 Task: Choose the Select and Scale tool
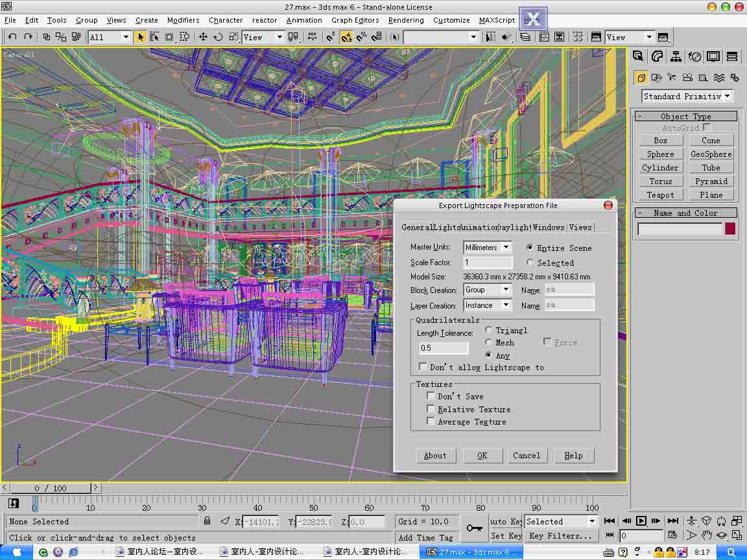click(233, 37)
